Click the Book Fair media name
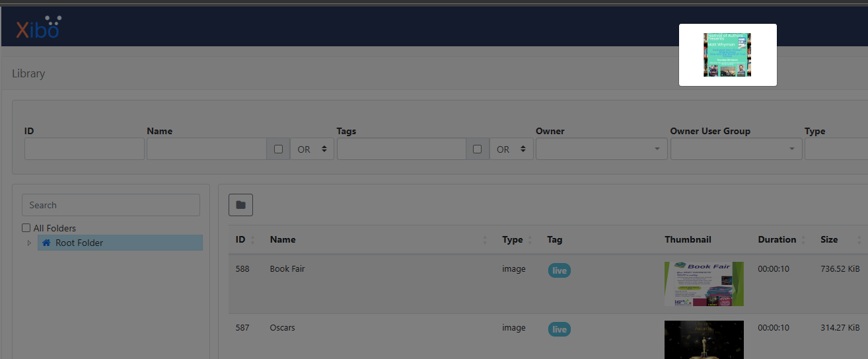The image size is (868, 359). pyautogui.click(x=287, y=269)
